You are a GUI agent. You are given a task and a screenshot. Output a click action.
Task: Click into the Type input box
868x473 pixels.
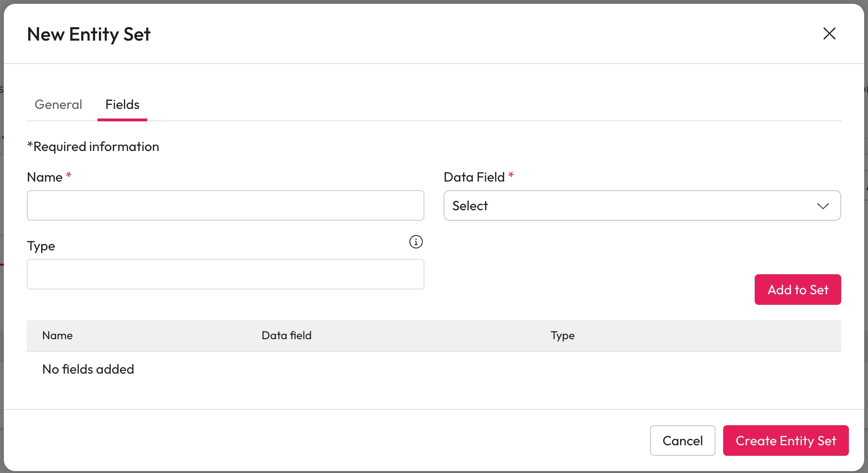coord(226,274)
